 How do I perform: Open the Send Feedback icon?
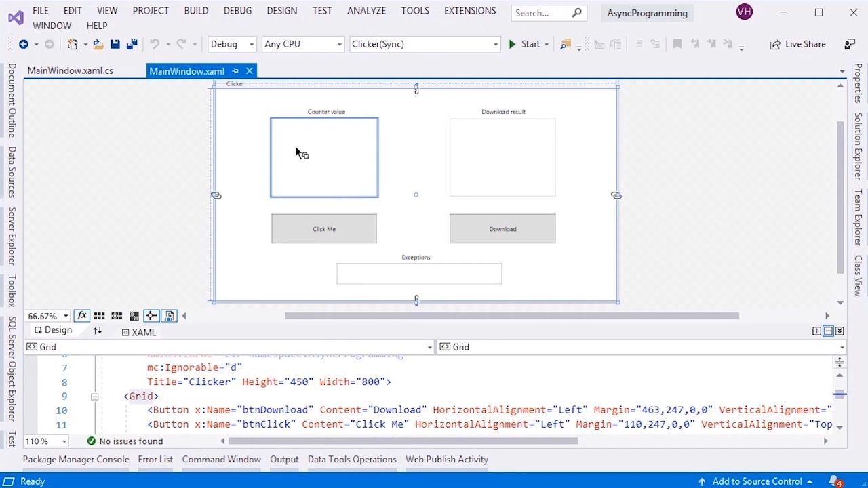pos(850,44)
